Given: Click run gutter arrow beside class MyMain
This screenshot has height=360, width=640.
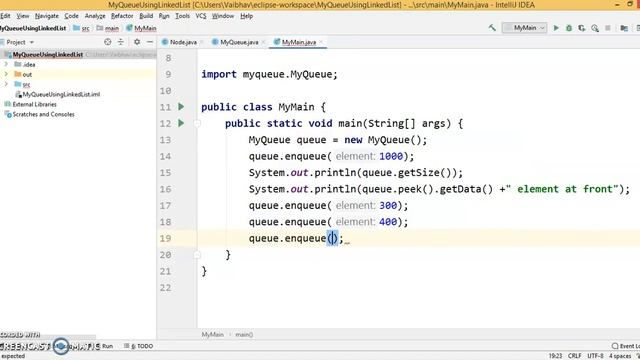Looking at the screenshot, I should tap(181, 107).
